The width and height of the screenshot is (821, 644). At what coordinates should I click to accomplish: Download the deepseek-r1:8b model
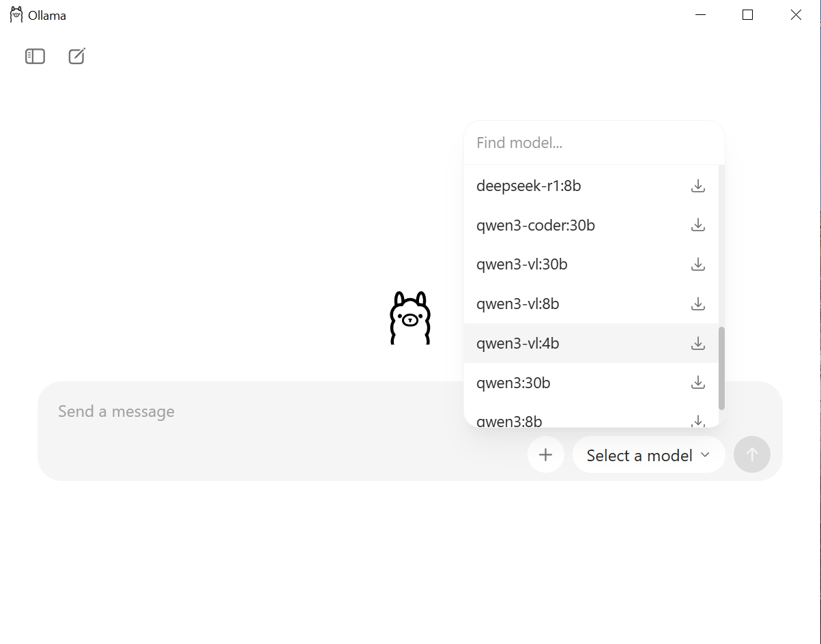point(697,185)
